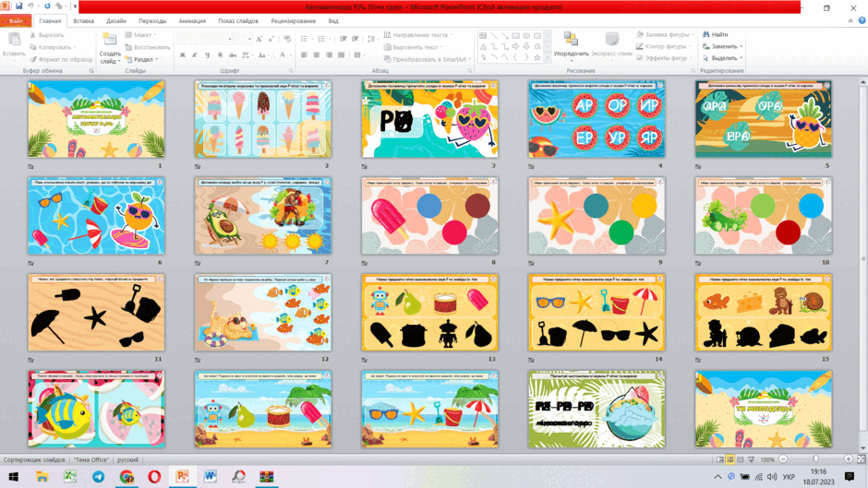This screenshot has height=488, width=868.
Task: Click the Вырезать cut button
Action: coord(46,35)
